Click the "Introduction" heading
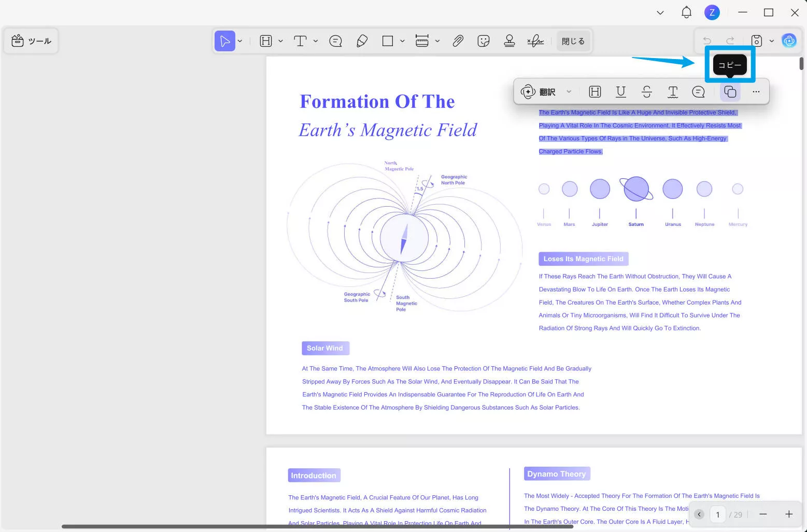807x532 pixels. pos(314,476)
